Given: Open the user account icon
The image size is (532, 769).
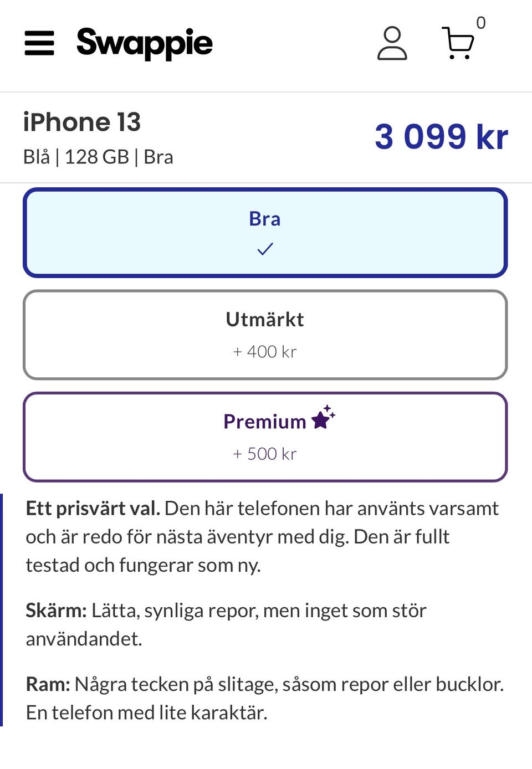Looking at the screenshot, I should [x=392, y=43].
